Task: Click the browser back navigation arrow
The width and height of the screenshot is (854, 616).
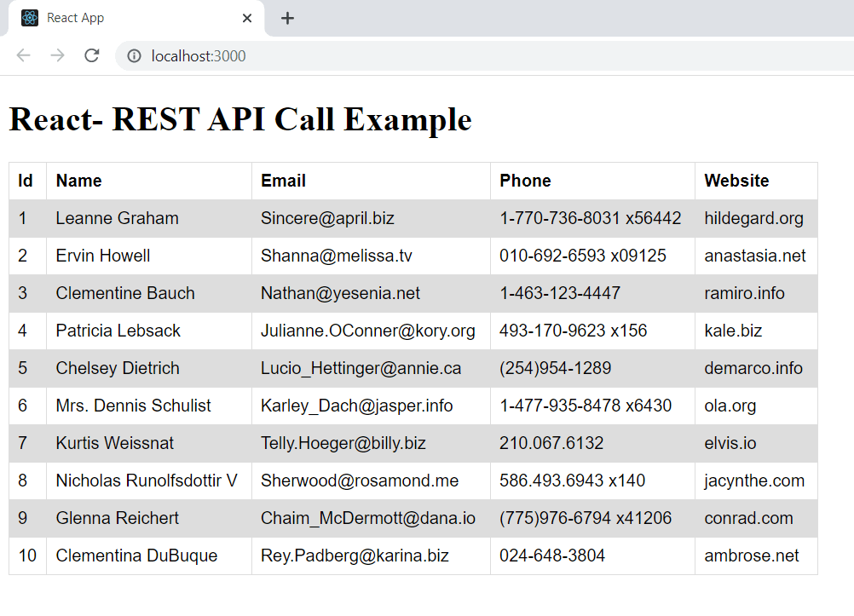Action: point(23,55)
